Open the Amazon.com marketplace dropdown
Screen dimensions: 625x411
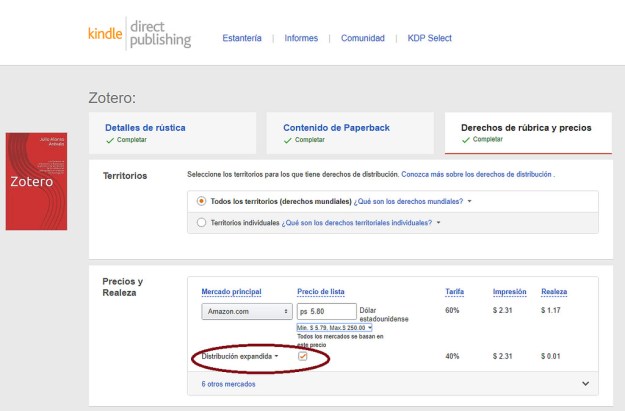(245, 312)
